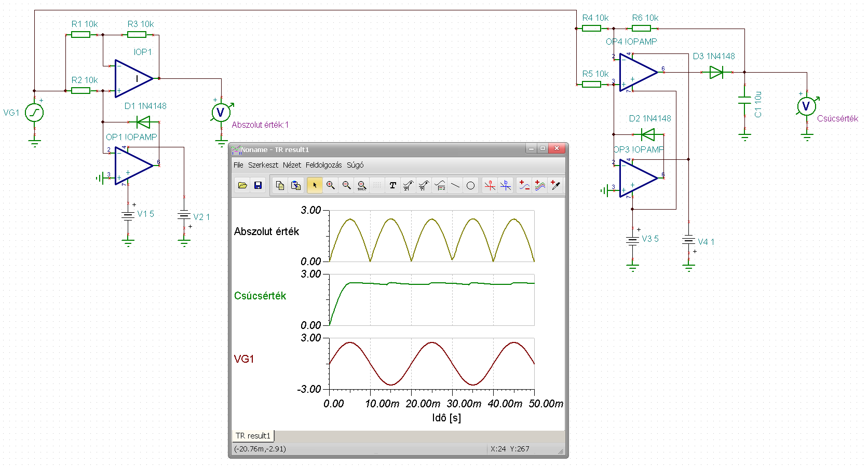Viewport: 868px width, 467px height.
Task: Enable cursor b marker
Action: click(505, 185)
